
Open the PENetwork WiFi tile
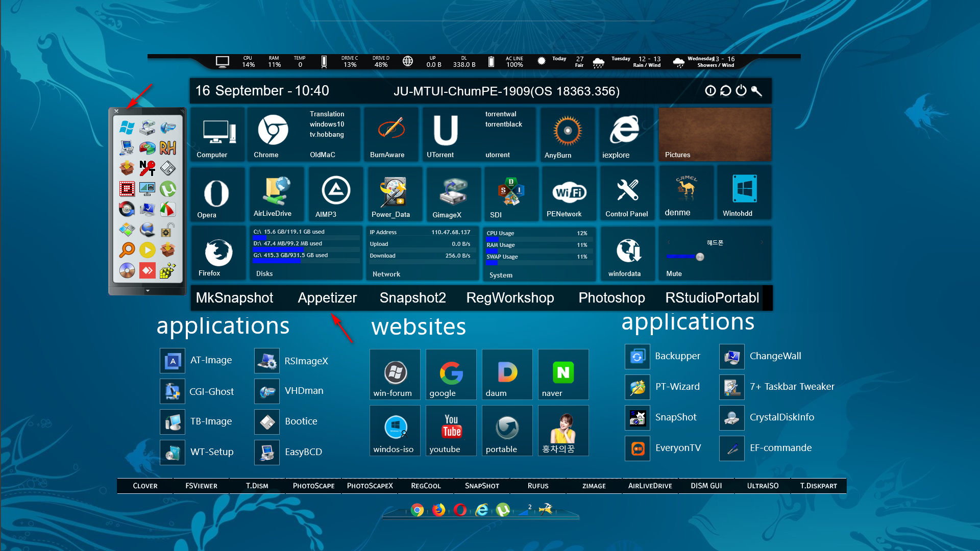(569, 194)
